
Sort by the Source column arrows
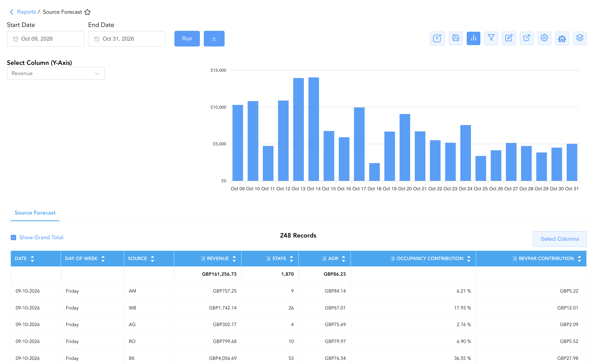[152, 259]
